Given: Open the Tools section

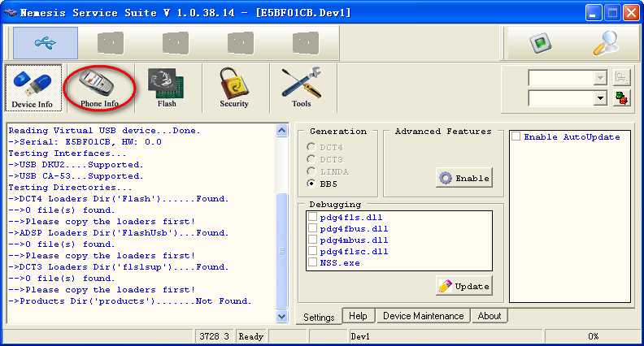Looking at the screenshot, I should [302, 88].
